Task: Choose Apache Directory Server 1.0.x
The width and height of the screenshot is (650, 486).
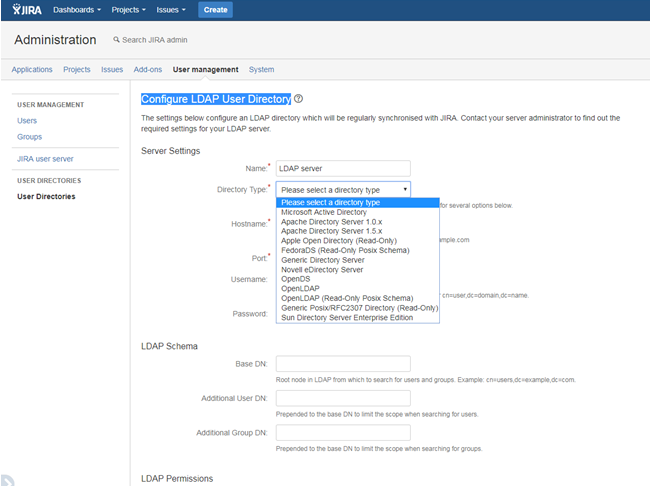Action: click(x=358, y=222)
